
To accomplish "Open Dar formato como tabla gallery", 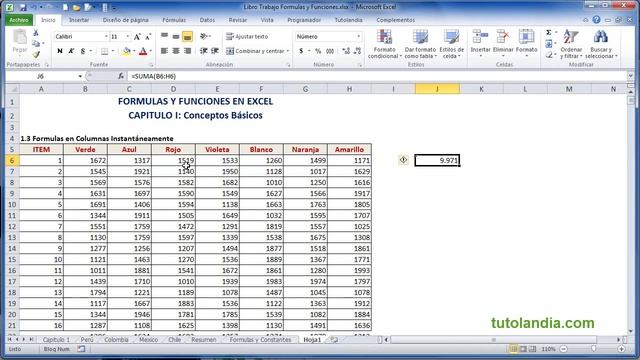I will (420, 44).
